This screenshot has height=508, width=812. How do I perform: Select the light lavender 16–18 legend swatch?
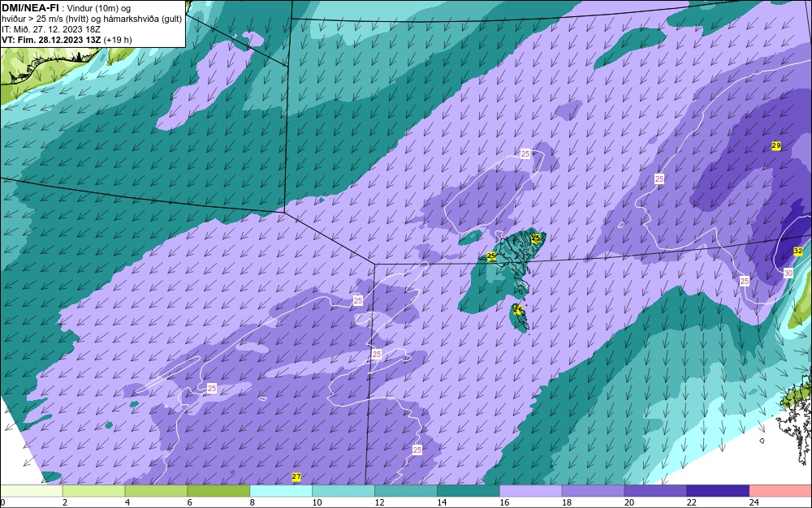[530, 491]
